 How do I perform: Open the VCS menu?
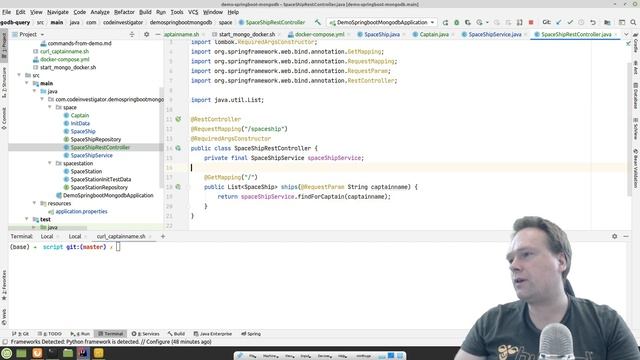(193, 12)
